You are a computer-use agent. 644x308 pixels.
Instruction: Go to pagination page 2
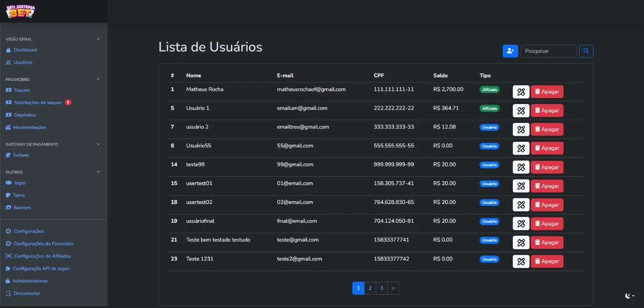click(x=370, y=288)
